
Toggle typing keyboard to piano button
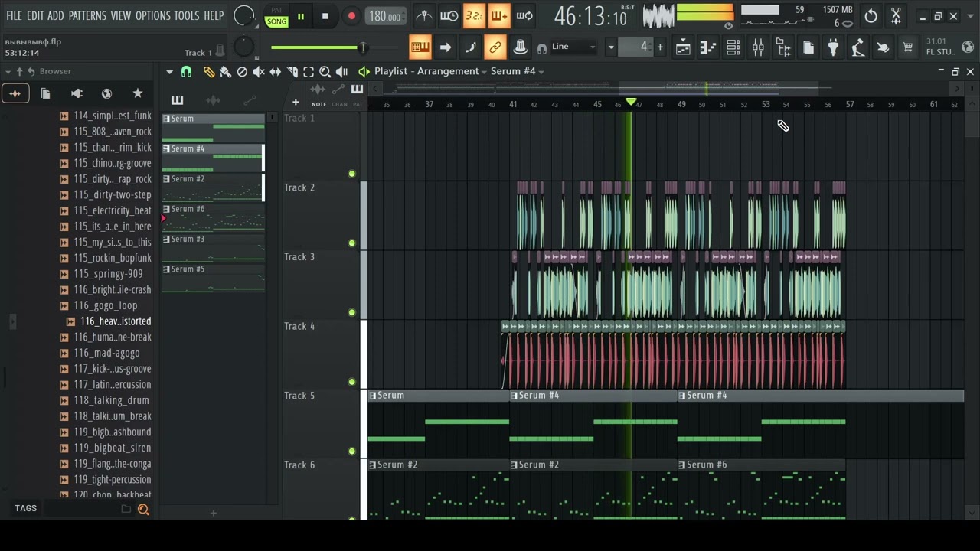pyautogui.click(x=420, y=47)
